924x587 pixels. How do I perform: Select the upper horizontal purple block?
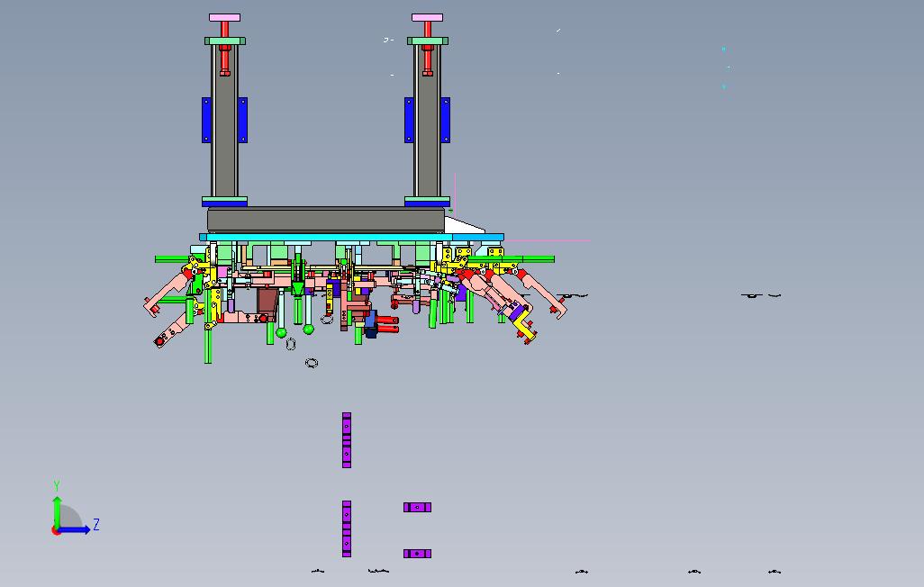[x=417, y=507]
